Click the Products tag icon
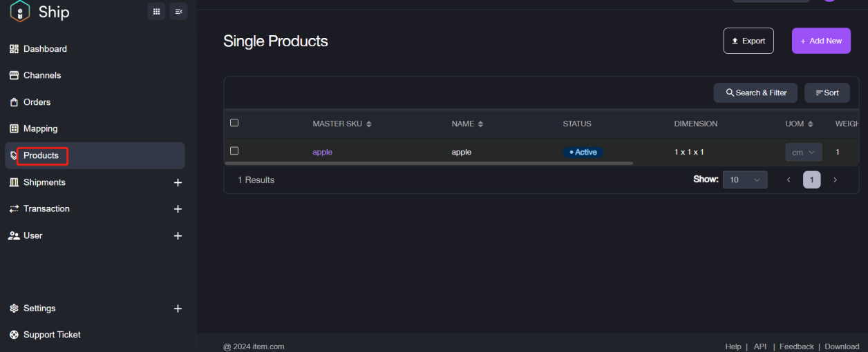The height and width of the screenshot is (352, 868). [13, 156]
